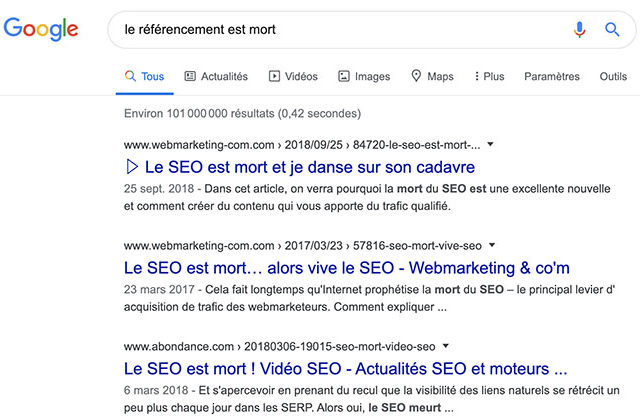Expand the first webmarketing-com result dropdown arrow
Image resolution: width=640 pixels, height=419 pixels.
click(x=491, y=144)
